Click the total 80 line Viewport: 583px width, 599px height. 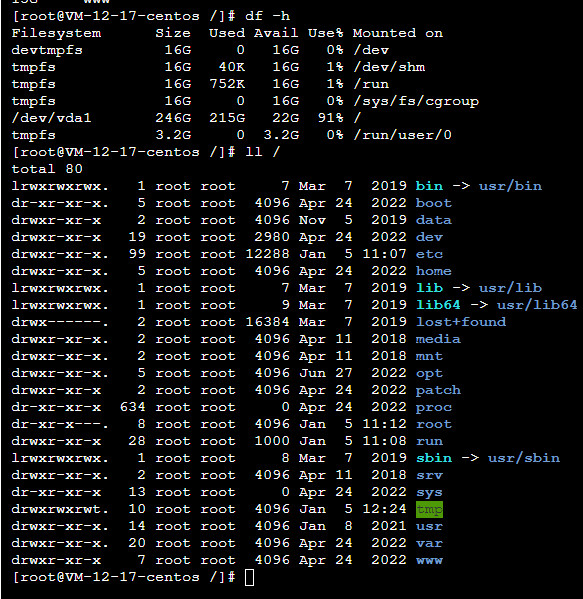(x=47, y=169)
